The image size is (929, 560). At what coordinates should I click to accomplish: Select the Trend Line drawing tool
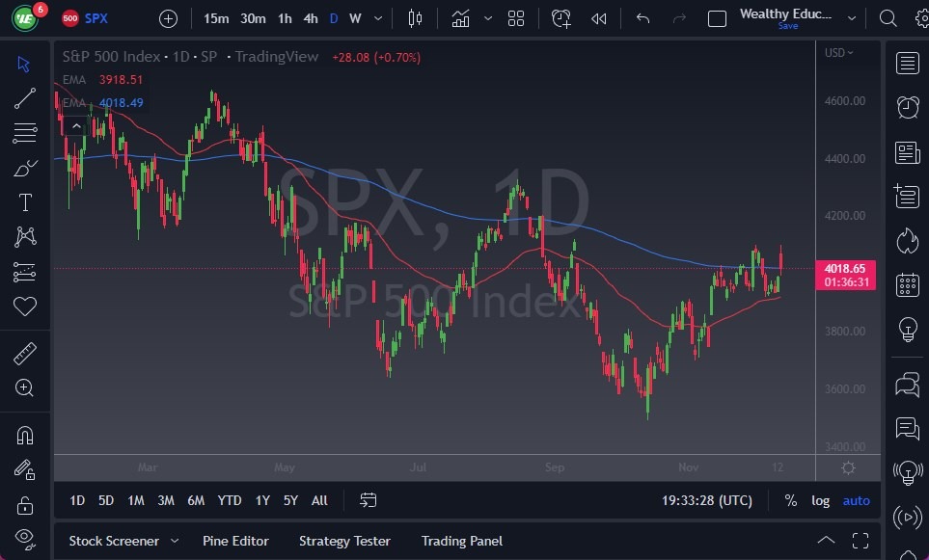point(25,97)
